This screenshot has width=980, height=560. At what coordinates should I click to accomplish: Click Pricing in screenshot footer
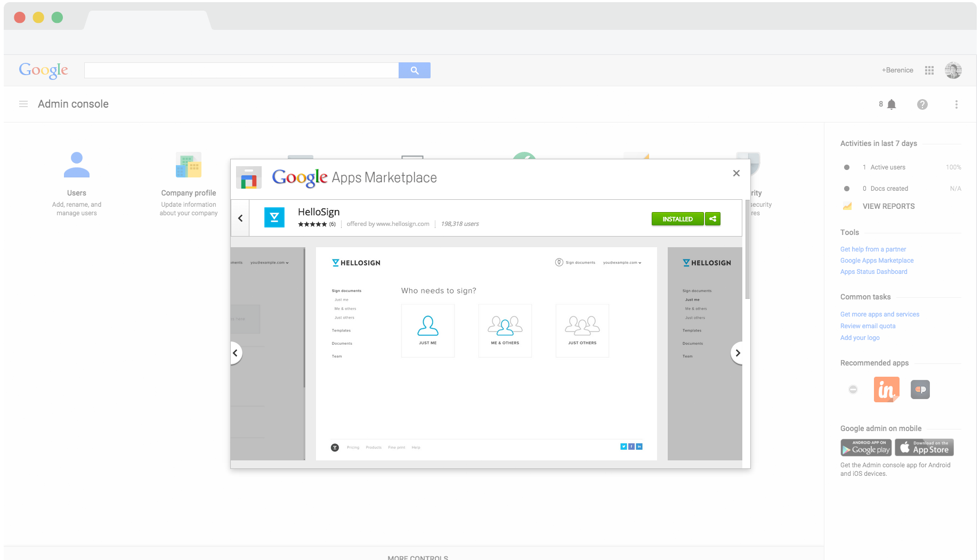[353, 448]
